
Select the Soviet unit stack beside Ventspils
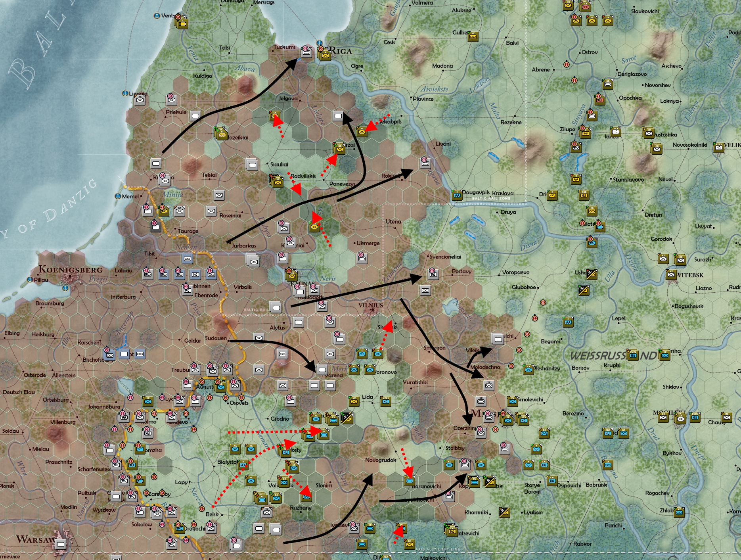tap(182, 23)
